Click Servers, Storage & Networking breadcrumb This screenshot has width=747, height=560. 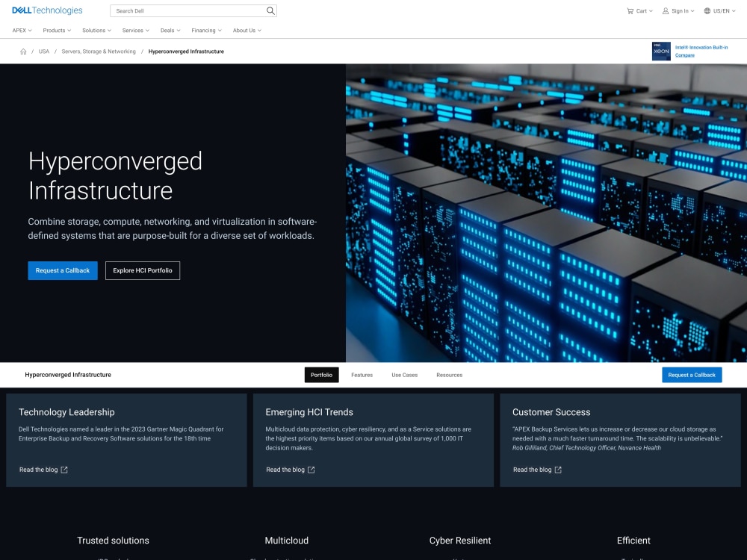pos(99,52)
